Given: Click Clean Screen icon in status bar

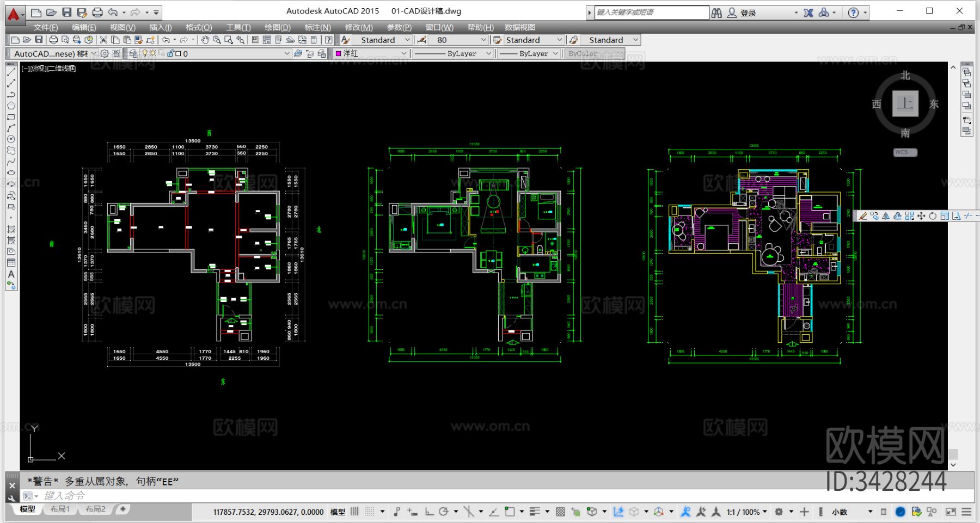Looking at the screenshot, I should point(951,512).
